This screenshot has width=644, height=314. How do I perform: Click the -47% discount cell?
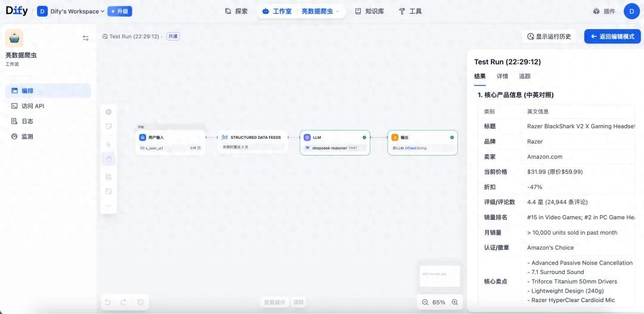point(535,186)
